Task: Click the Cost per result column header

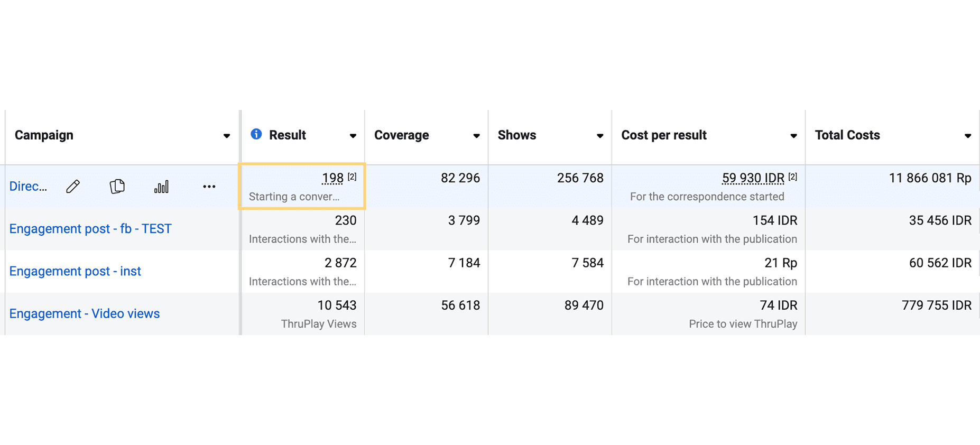Action: [664, 135]
